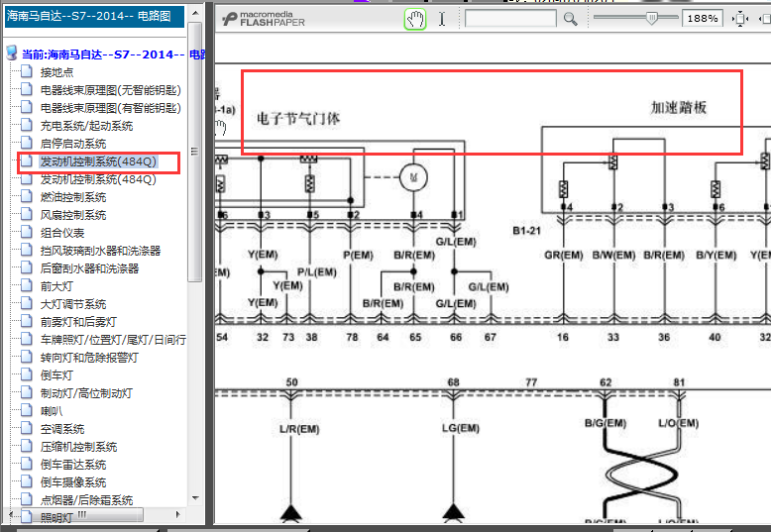Open 点烟器/后除霜系统 diagram
This screenshot has height=532, width=771.
[86, 500]
